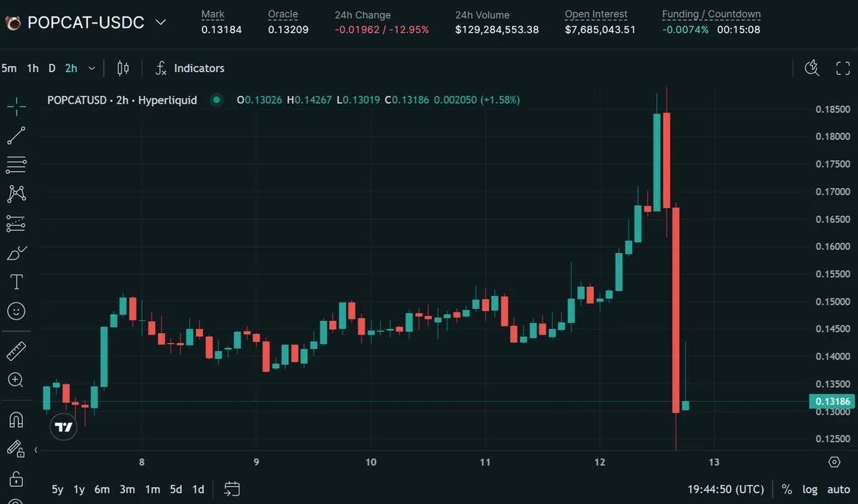Enter fullscreen chart mode
Screen dimensions: 858x504
[x=843, y=69]
